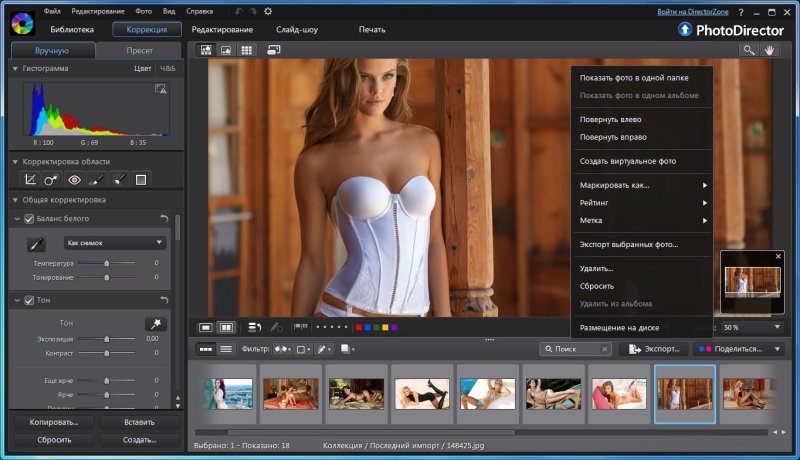Screen dimensions: 800x460
Task: Click the reset button in bottom panel
Action: [54, 440]
